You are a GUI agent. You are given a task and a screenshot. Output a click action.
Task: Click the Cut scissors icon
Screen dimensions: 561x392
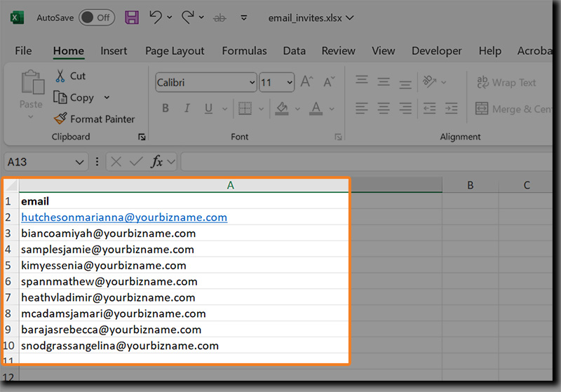[x=60, y=76]
